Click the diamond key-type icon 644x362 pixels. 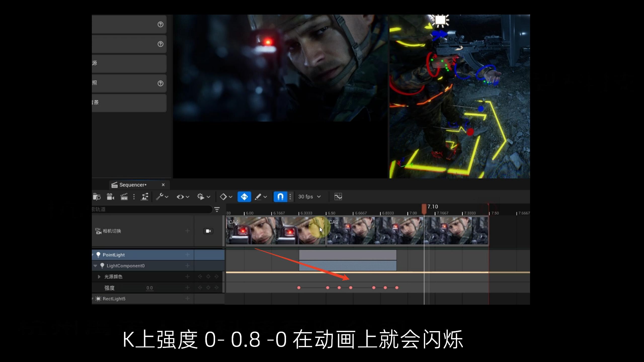click(223, 197)
